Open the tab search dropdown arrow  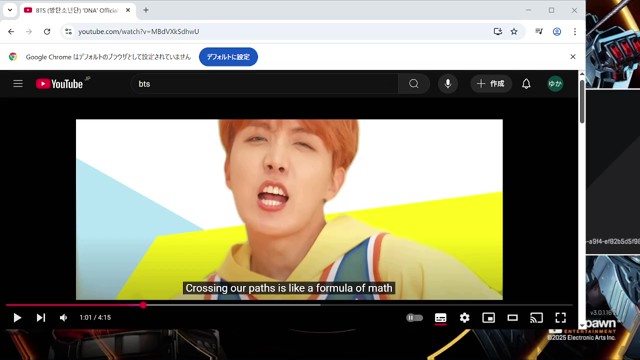click(x=10, y=10)
